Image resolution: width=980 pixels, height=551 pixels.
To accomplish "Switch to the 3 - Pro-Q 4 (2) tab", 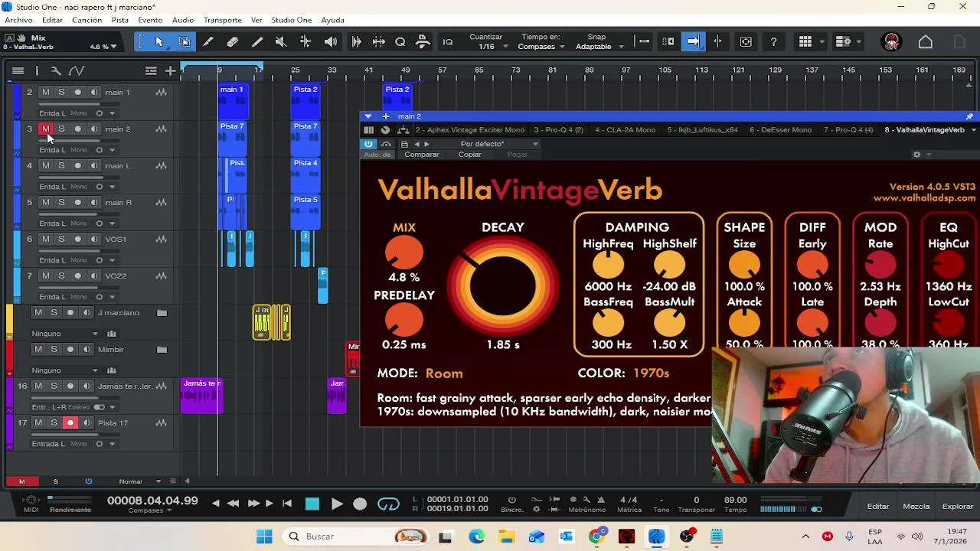I will pos(558,130).
